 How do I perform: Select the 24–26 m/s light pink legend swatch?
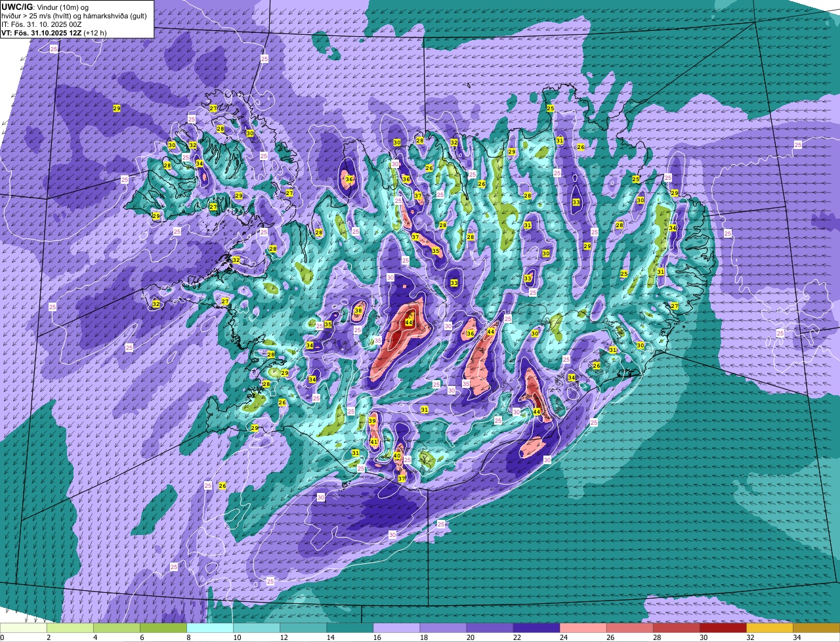coord(583,628)
